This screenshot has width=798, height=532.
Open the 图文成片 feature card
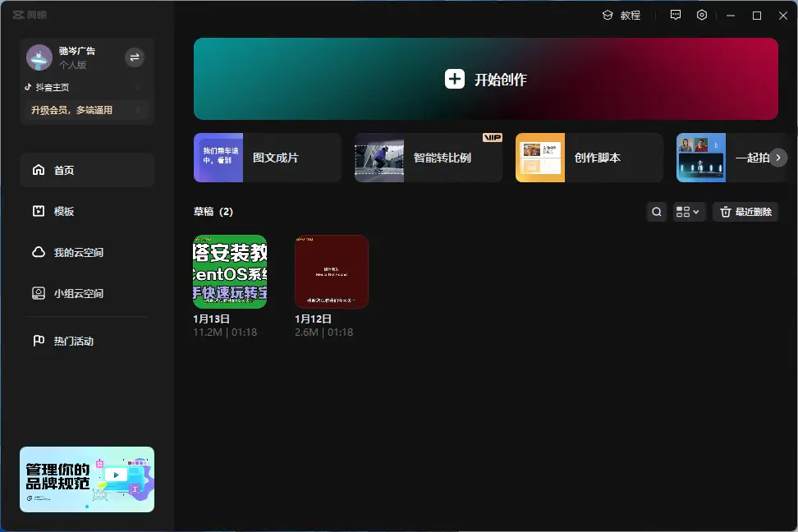268,158
